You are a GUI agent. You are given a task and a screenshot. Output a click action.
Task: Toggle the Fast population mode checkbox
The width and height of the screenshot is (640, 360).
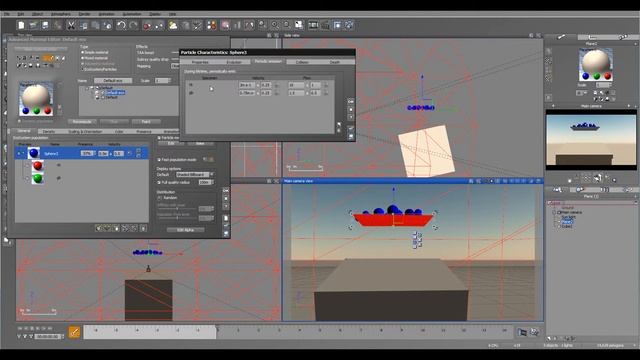point(159,160)
